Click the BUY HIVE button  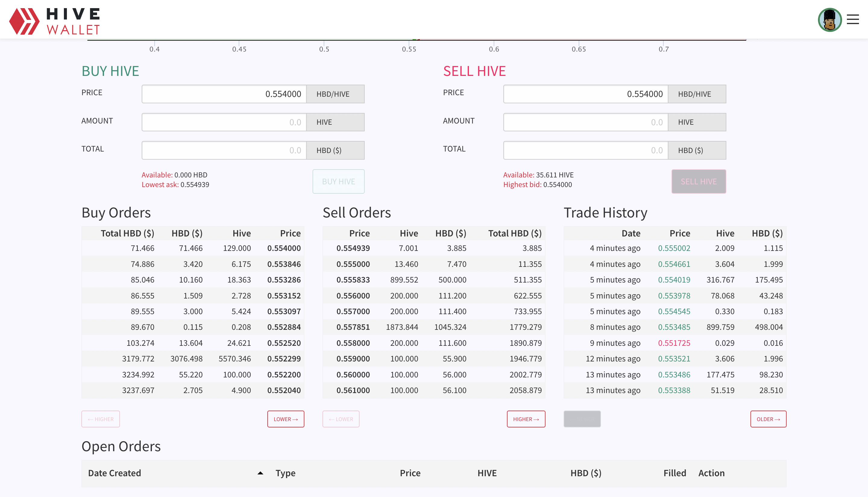coord(338,182)
